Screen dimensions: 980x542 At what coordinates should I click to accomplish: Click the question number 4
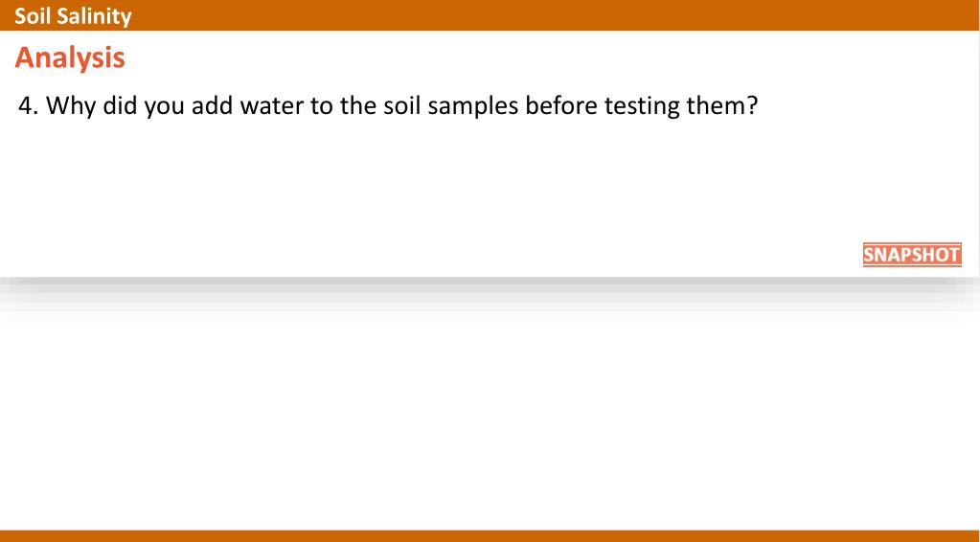[x=29, y=105]
